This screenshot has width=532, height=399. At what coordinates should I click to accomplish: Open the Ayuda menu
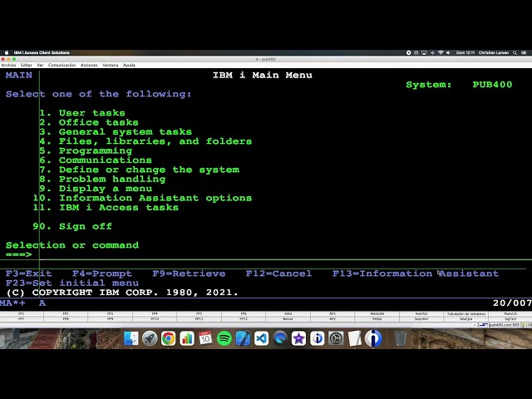coord(129,65)
